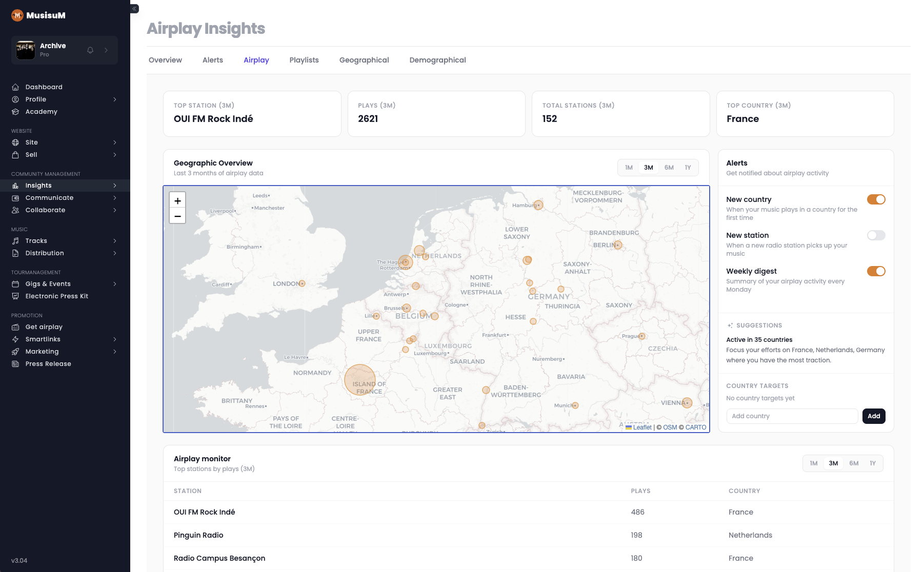The image size is (924, 572).
Task: Click the Electronic Press Kit icon
Action: 15,296
